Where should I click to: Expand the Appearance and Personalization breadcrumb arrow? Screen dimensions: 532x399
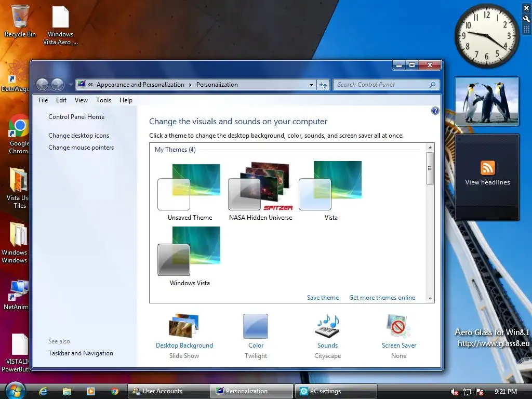[190, 85]
